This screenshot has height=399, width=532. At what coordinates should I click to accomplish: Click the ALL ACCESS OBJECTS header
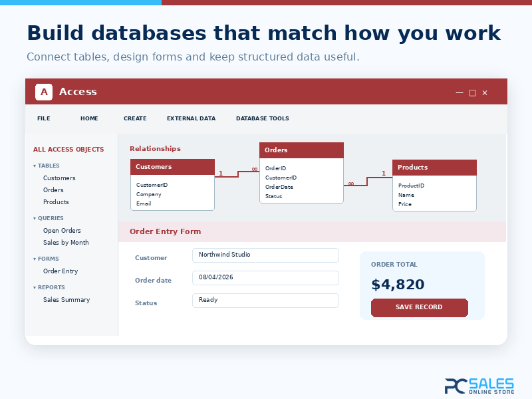click(x=68, y=149)
